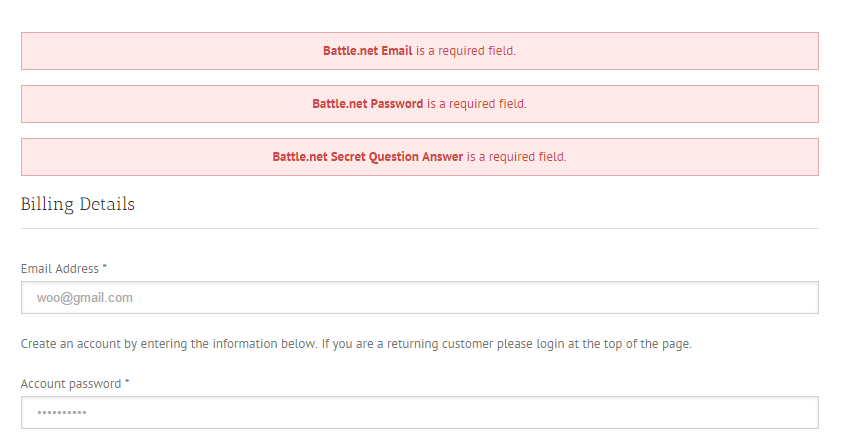Viewport: 848px width, 441px height.
Task: Click the required asterisk beside Account password
Action: click(127, 383)
